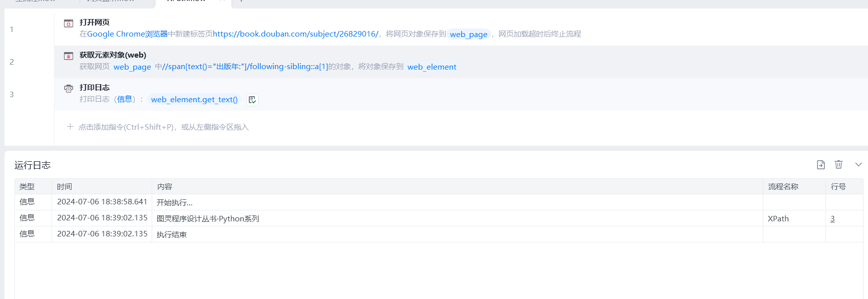
Task: Select line number 3 in the gutter
Action: pos(12,95)
